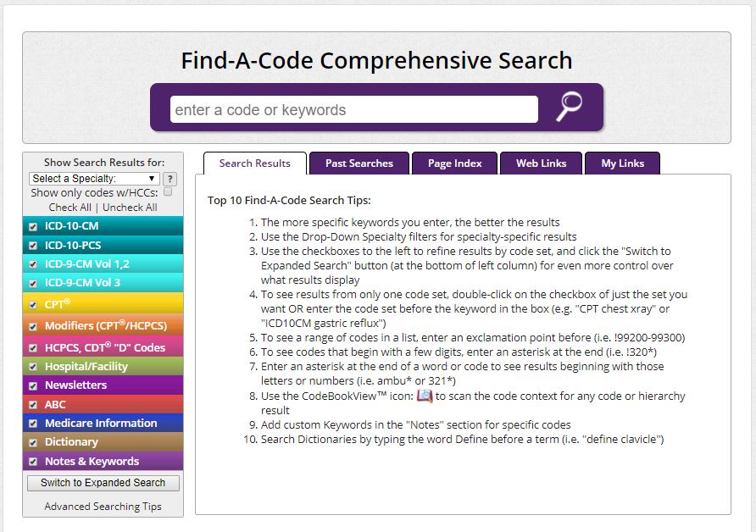
Task: Click tip 2 about Drop-Down Specialty filters
Action: (x=419, y=236)
